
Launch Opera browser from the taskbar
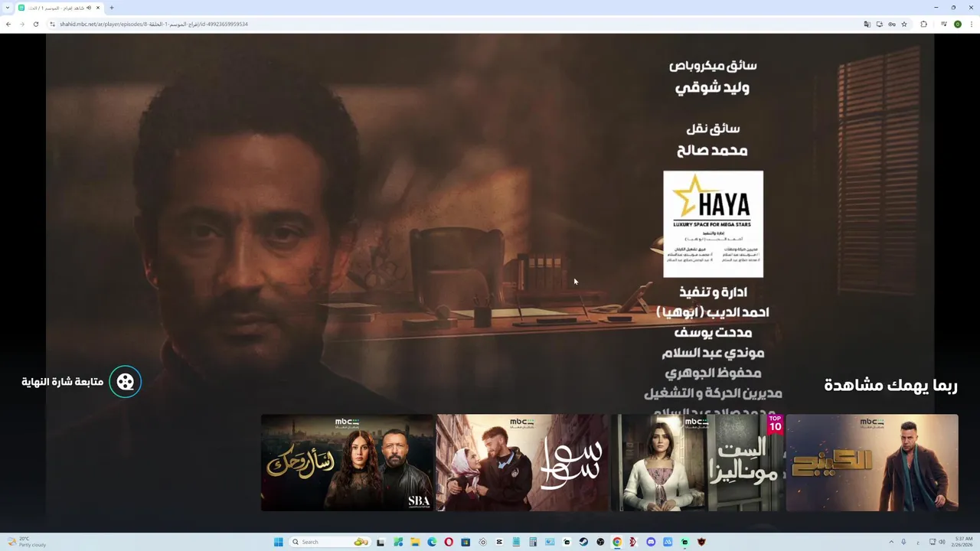click(449, 542)
